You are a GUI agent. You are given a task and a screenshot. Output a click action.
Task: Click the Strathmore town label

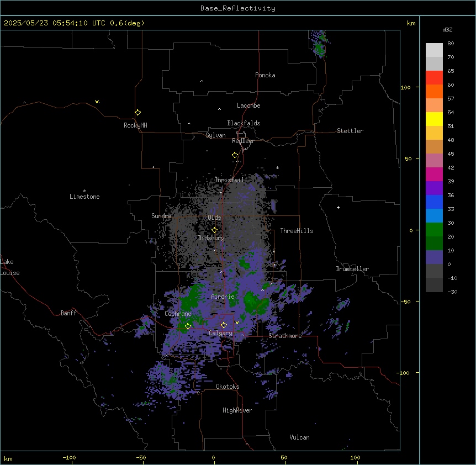pos(285,336)
